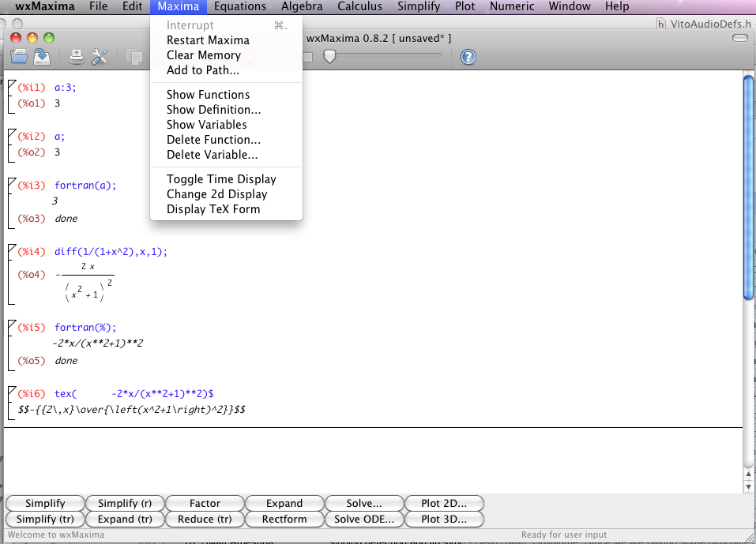Viewport: 756px width, 544px height.
Task: Open the Equations menu
Action: (240, 6)
